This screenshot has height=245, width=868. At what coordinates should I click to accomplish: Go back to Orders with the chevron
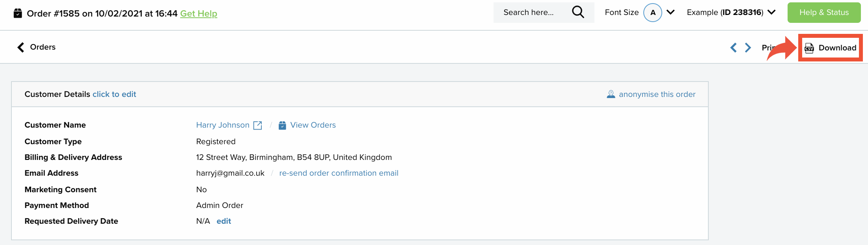click(x=21, y=47)
